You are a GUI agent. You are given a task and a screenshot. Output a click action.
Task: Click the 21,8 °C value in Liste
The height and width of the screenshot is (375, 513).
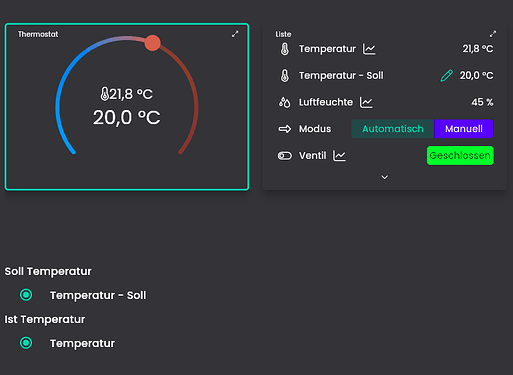[478, 49]
